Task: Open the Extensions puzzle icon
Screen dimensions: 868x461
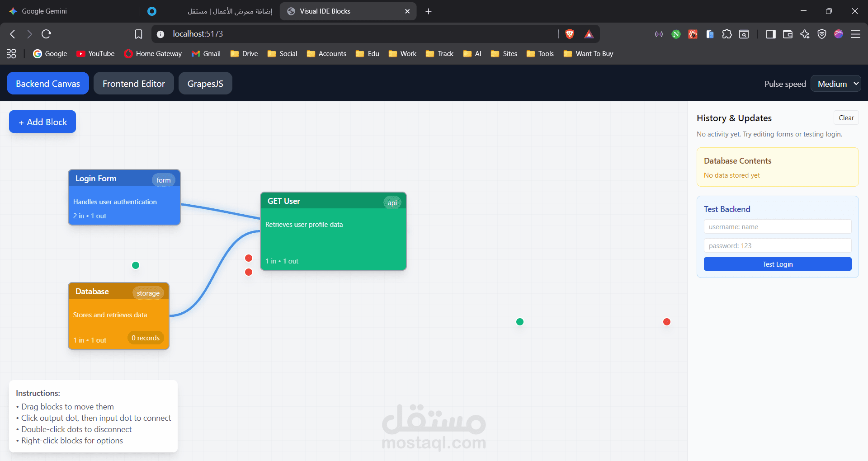Action: [x=727, y=34]
